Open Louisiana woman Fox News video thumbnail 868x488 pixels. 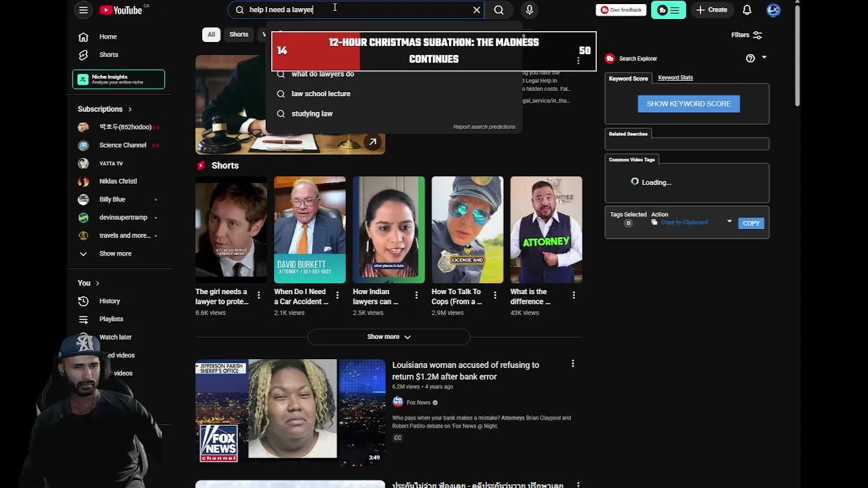point(290,411)
